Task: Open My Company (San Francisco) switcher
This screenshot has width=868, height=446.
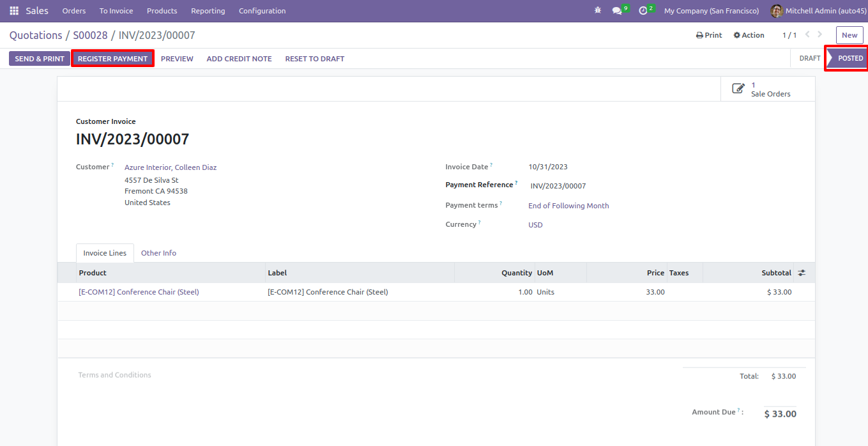Action: click(712, 11)
